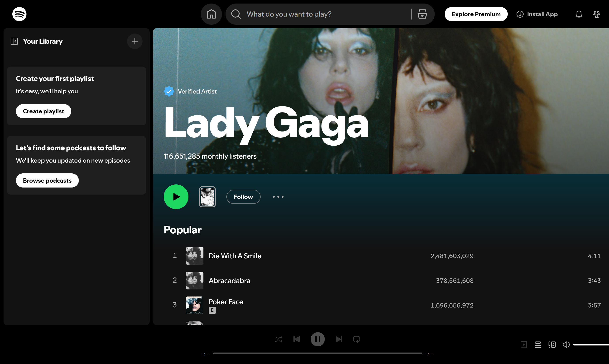
Task: Expand the library with the plus button
Action: tap(135, 41)
